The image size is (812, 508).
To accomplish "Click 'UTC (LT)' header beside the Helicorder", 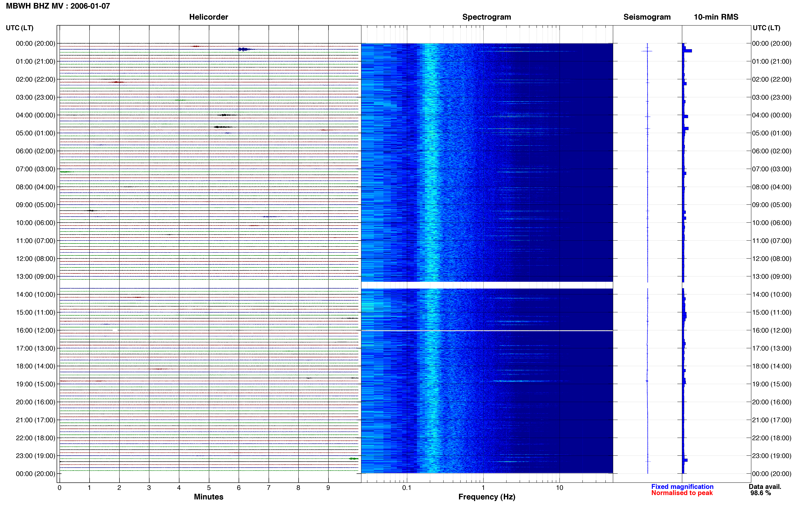I will coord(19,28).
